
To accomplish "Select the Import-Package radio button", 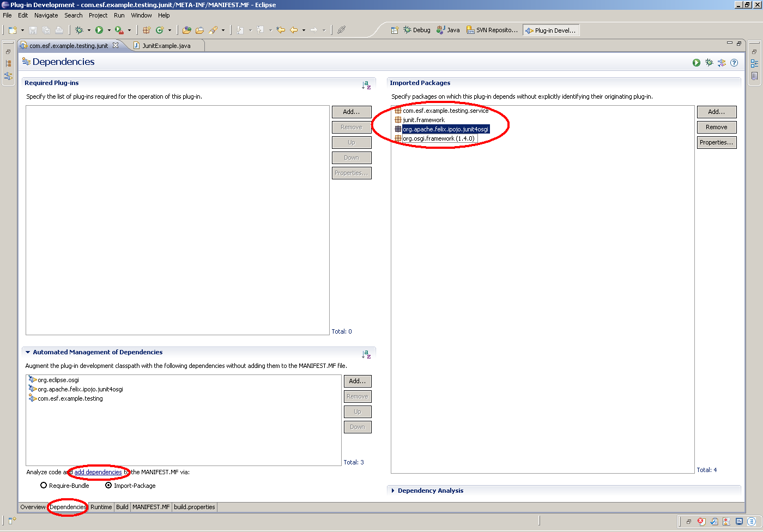I will [108, 486].
